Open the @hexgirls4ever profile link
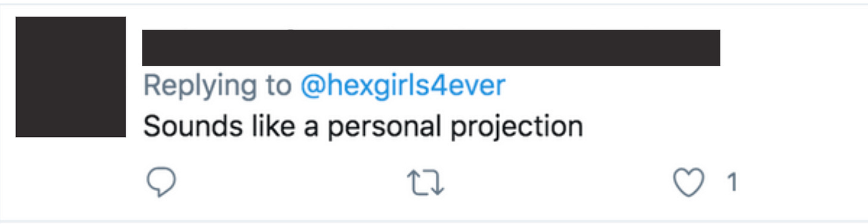This screenshot has height=224, width=868. click(403, 86)
